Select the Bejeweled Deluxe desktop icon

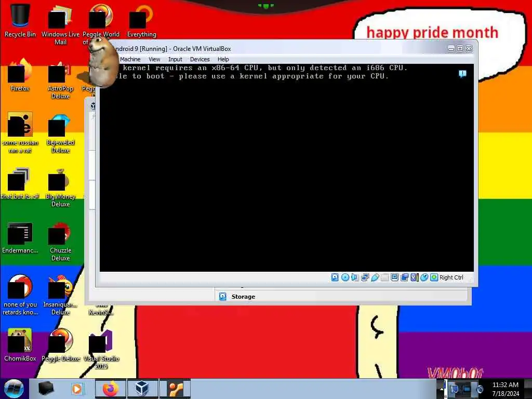[60, 133]
